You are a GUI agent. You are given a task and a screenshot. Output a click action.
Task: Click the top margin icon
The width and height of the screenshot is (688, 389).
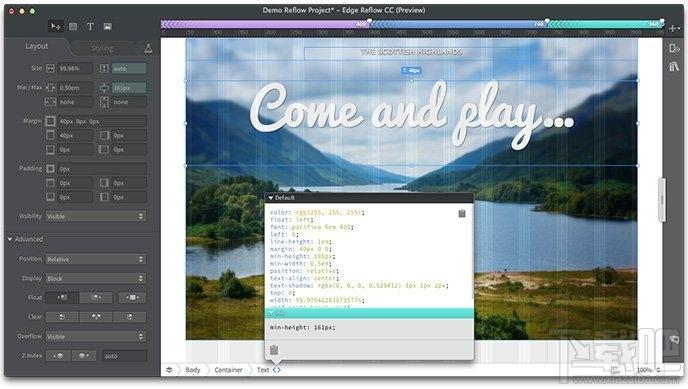[50, 135]
